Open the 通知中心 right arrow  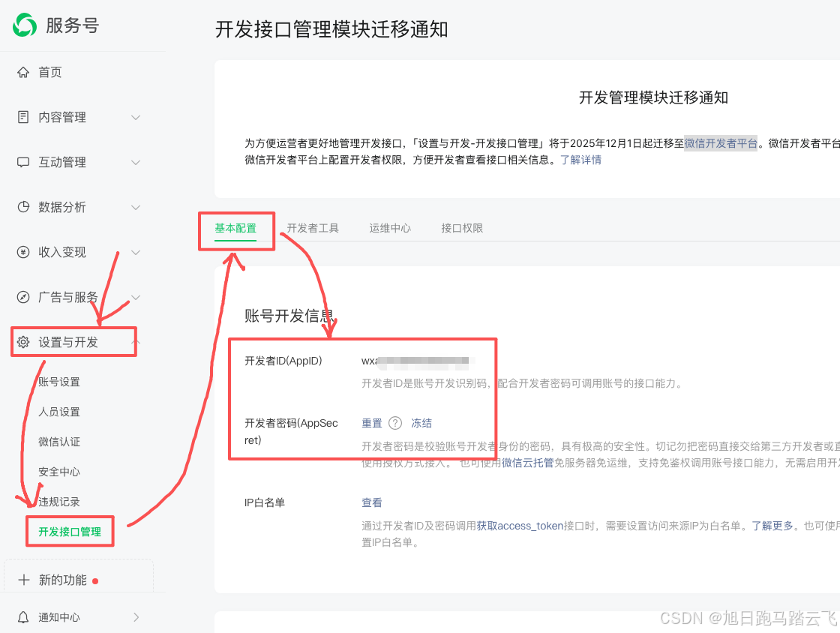click(136, 617)
